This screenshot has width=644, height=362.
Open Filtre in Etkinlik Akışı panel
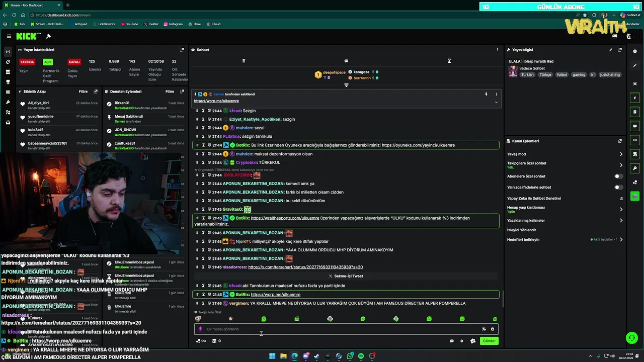[83, 92]
